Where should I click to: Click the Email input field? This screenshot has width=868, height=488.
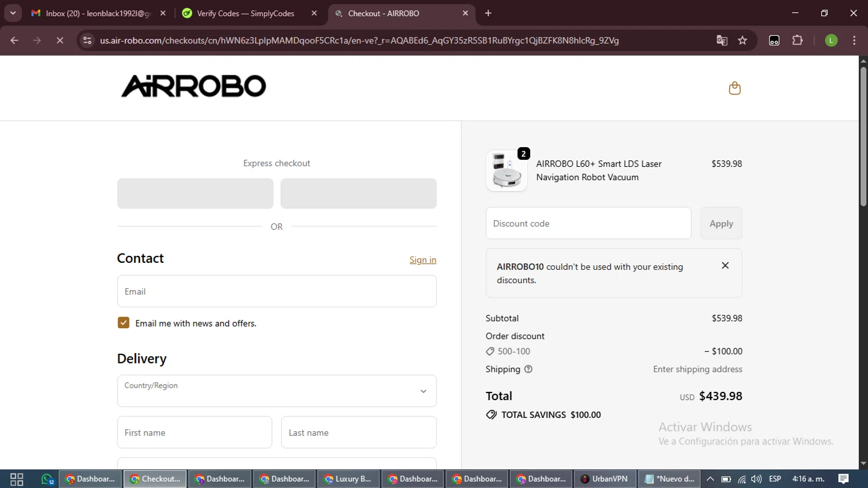pyautogui.click(x=277, y=291)
